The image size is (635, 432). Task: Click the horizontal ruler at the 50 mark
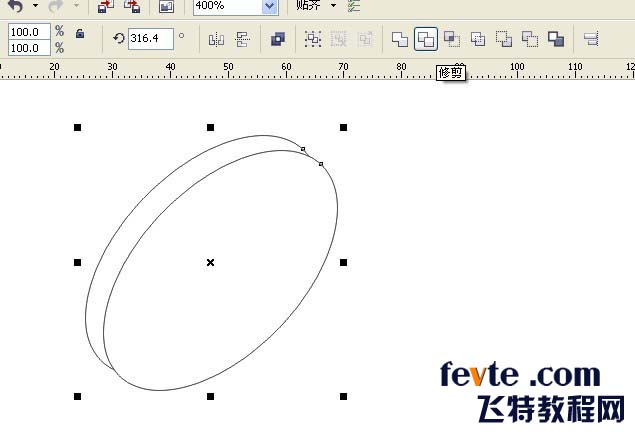point(228,69)
